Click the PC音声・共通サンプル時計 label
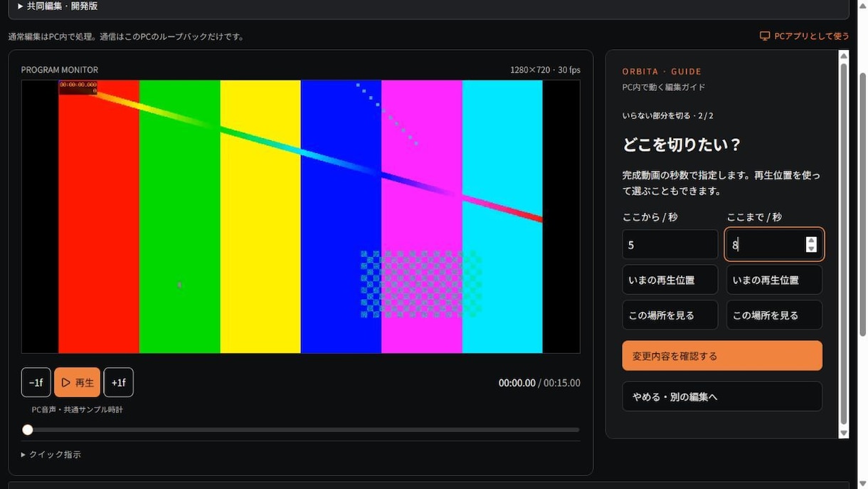This screenshot has width=868, height=489. (78, 409)
